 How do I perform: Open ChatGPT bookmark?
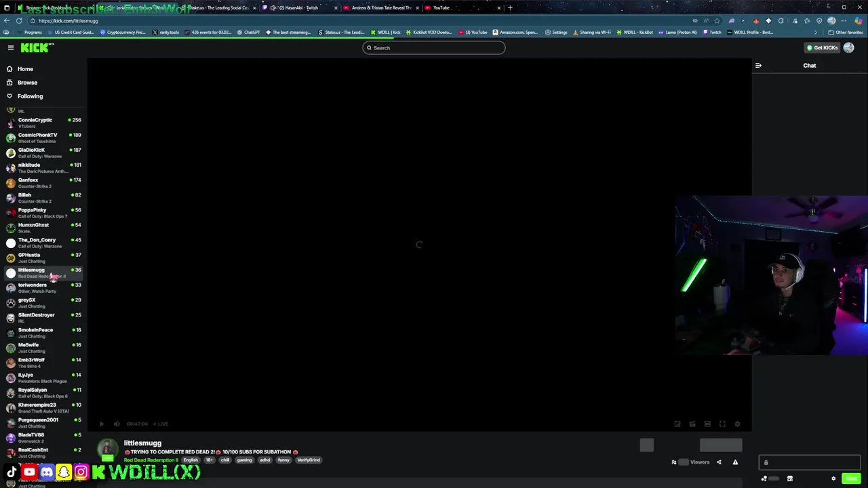pos(249,32)
